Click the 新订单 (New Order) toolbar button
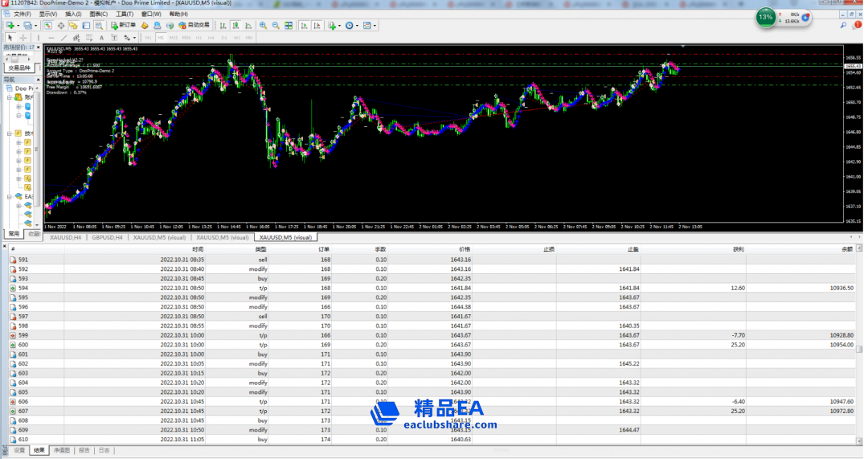This screenshot has height=459, width=868. [x=123, y=26]
